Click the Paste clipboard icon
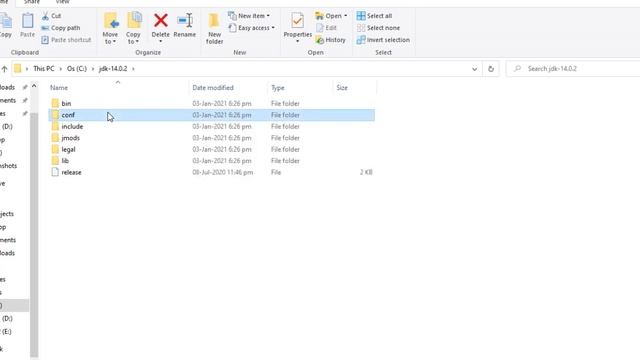 coord(27,20)
